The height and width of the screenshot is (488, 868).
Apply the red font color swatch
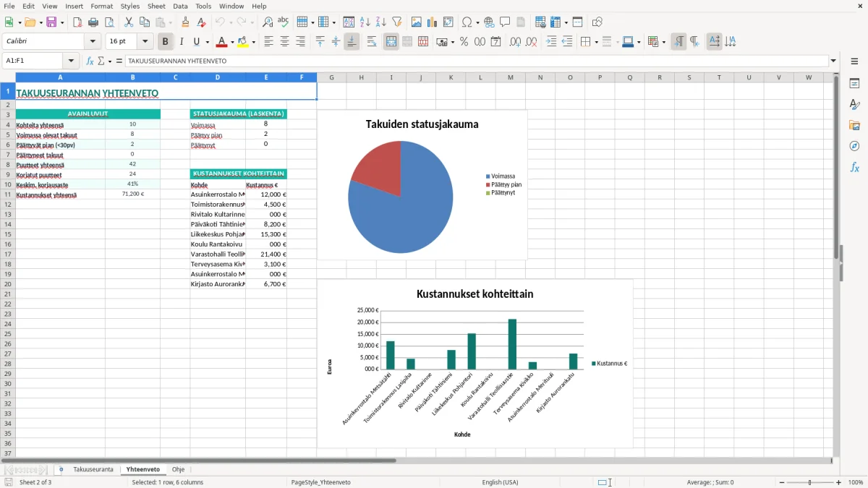coord(222,42)
